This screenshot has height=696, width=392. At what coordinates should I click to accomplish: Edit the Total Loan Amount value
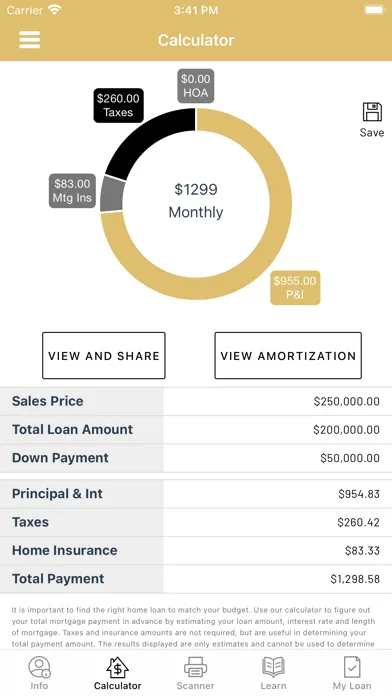(x=277, y=430)
